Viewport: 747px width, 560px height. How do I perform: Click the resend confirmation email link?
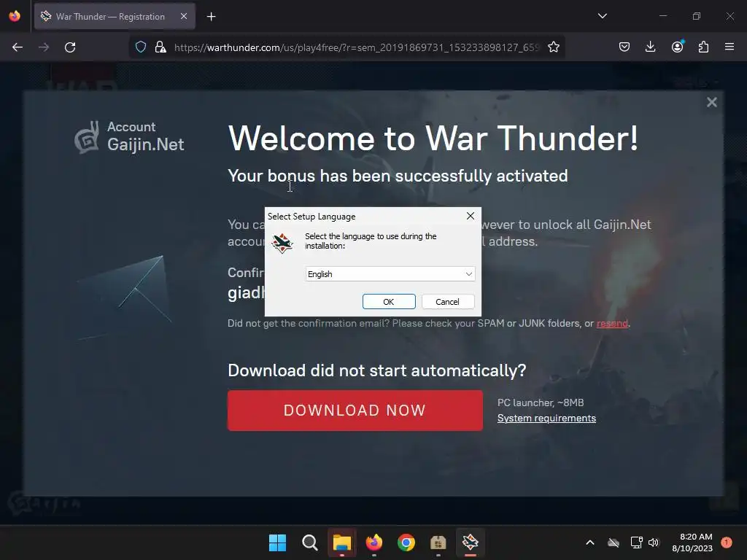coord(612,323)
